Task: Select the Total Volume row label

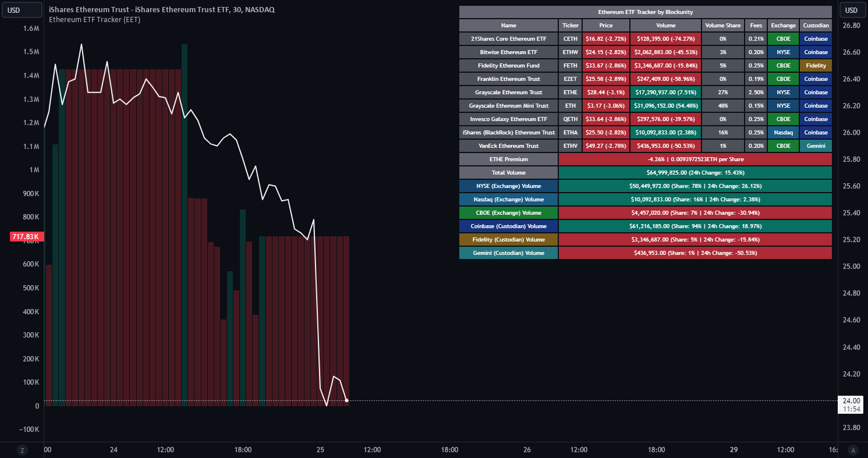Action: point(509,173)
